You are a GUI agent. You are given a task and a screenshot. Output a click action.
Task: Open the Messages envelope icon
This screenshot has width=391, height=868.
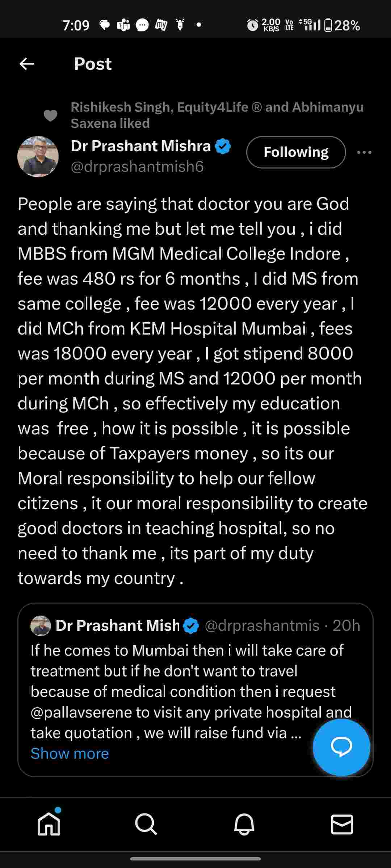(x=342, y=824)
